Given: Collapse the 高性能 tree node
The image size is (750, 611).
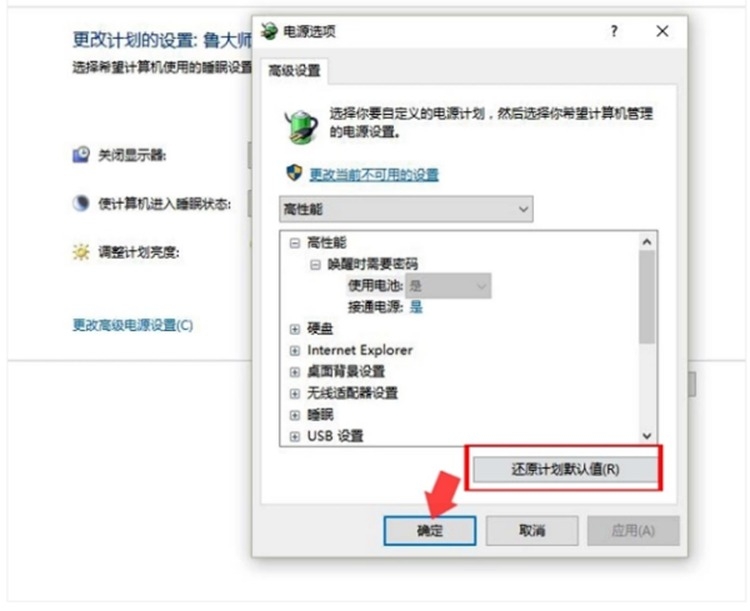Looking at the screenshot, I should (x=295, y=243).
